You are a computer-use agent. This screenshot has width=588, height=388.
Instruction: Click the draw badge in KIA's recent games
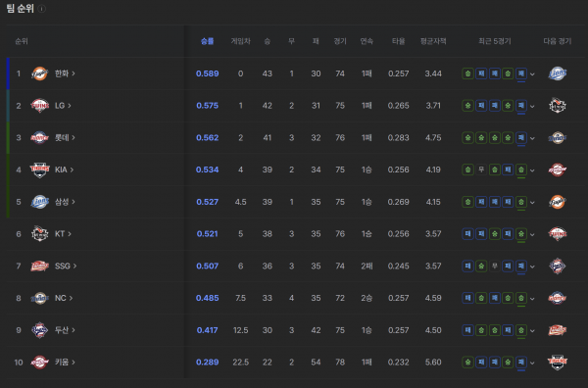(481, 170)
